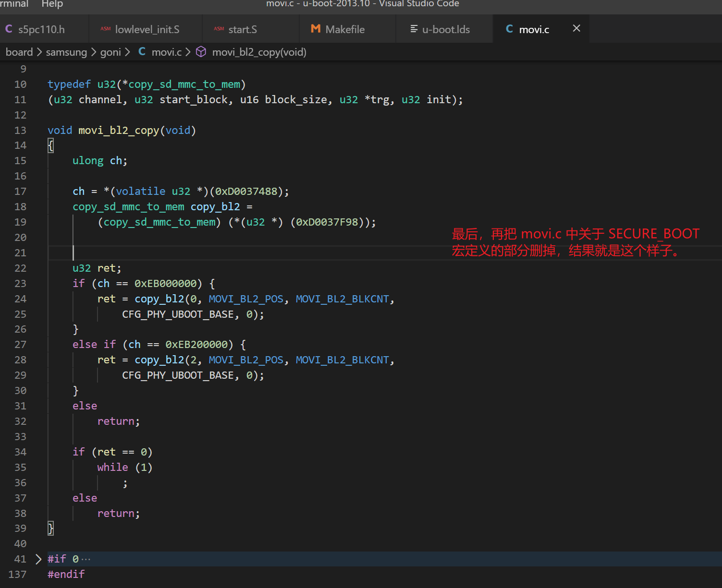Click 'return;' on line 32
The width and height of the screenshot is (722, 588).
pyautogui.click(x=119, y=421)
